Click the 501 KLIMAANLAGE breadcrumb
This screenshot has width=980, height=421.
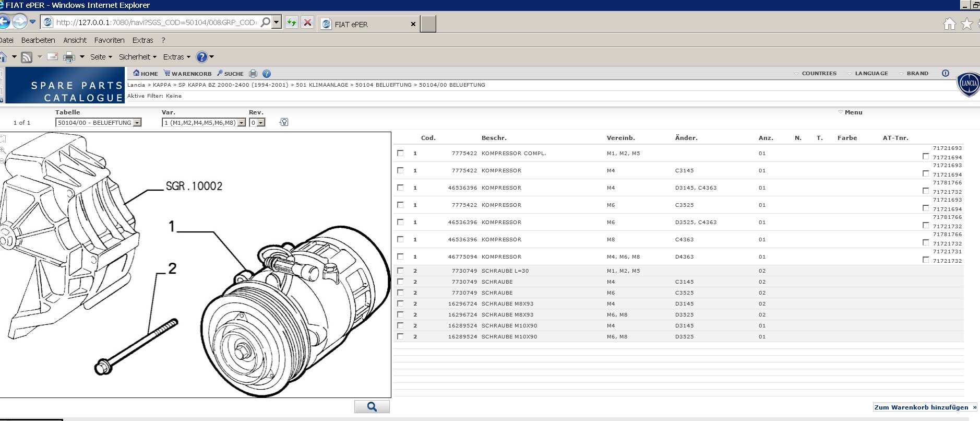pyautogui.click(x=322, y=85)
